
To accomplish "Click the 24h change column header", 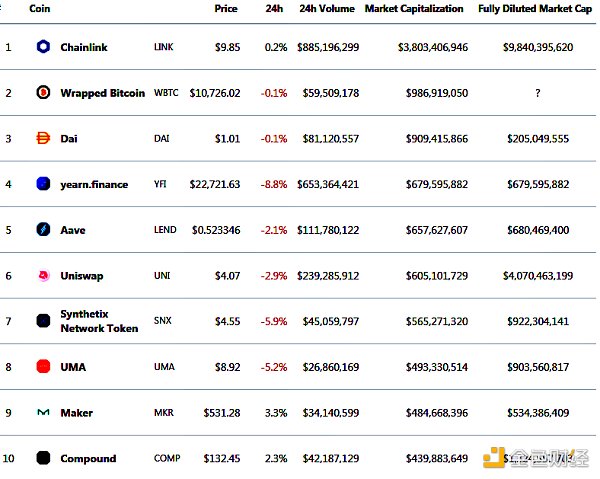I will coord(274,9).
